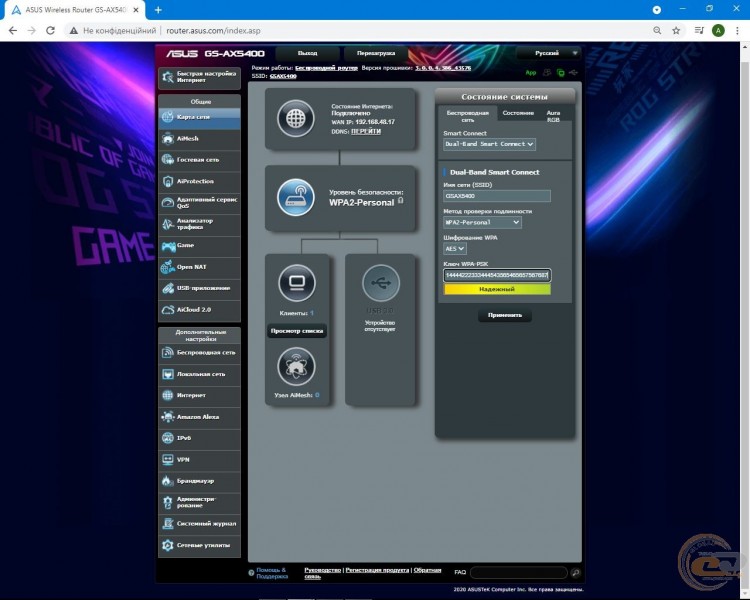The width and height of the screenshot is (750, 600).
Task: Go back in browser
Action: point(13,31)
